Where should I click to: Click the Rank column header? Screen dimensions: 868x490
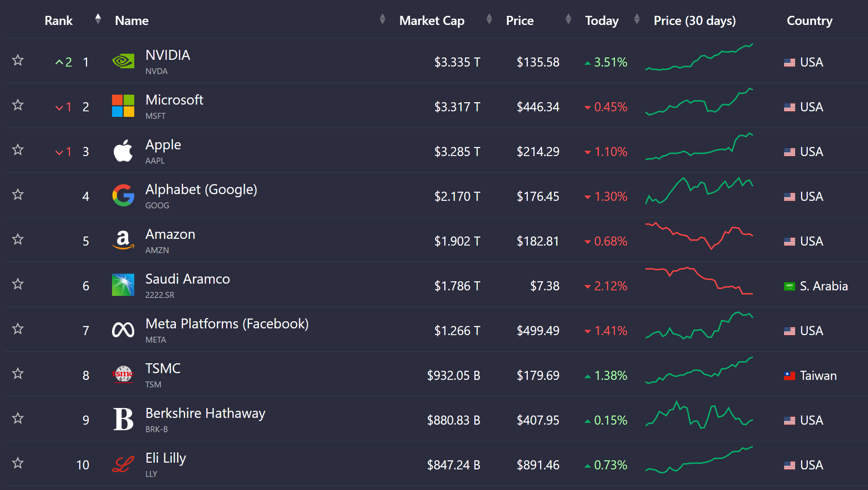pyautogui.click(x=59, y=21)
